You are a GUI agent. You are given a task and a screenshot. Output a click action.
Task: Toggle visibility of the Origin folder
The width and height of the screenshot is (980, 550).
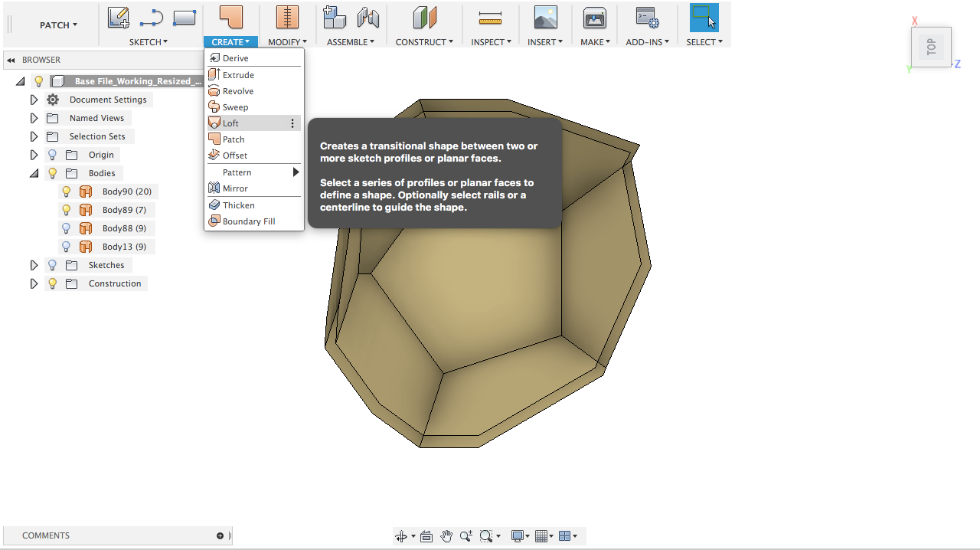(52, 155)
